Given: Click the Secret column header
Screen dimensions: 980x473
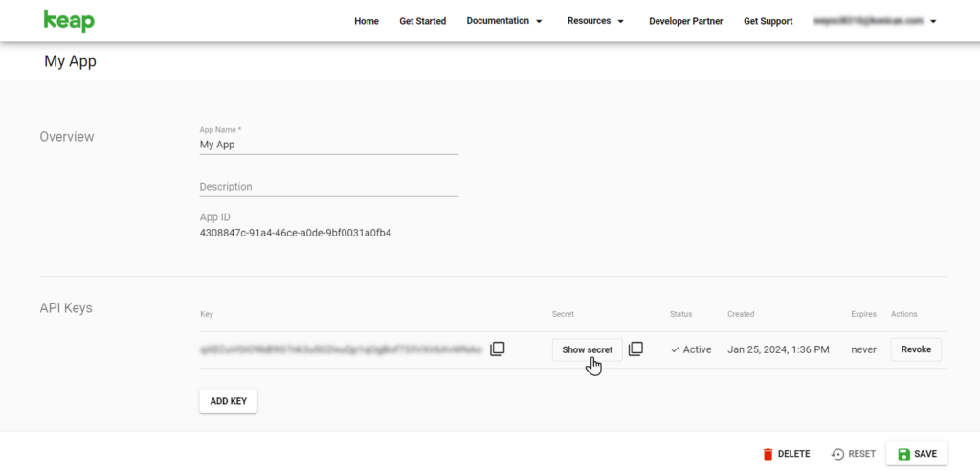Looking at the screenshot, I should click(563, 314).
